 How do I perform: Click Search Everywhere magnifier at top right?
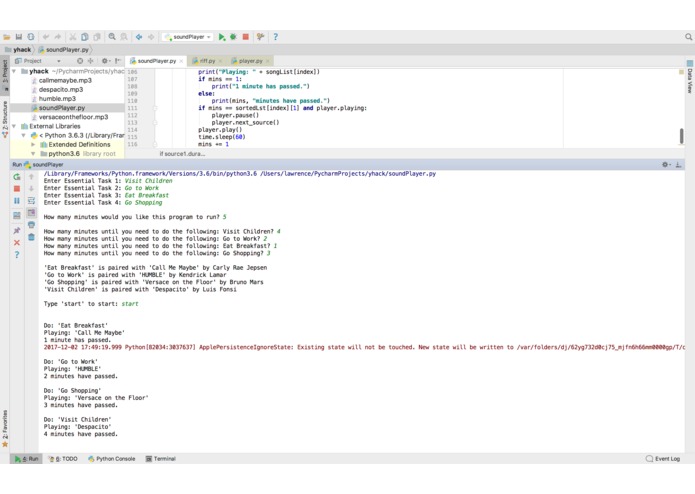[x=688, y=37]
